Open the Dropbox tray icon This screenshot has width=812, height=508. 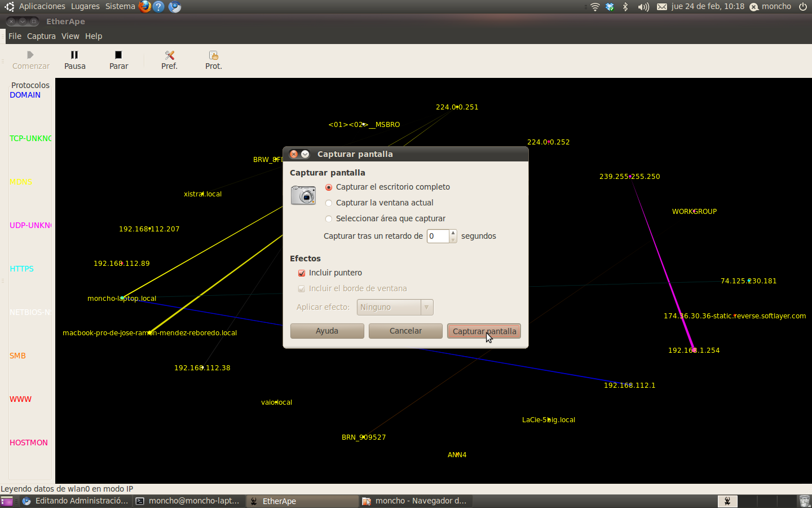(x=610, y=7)
